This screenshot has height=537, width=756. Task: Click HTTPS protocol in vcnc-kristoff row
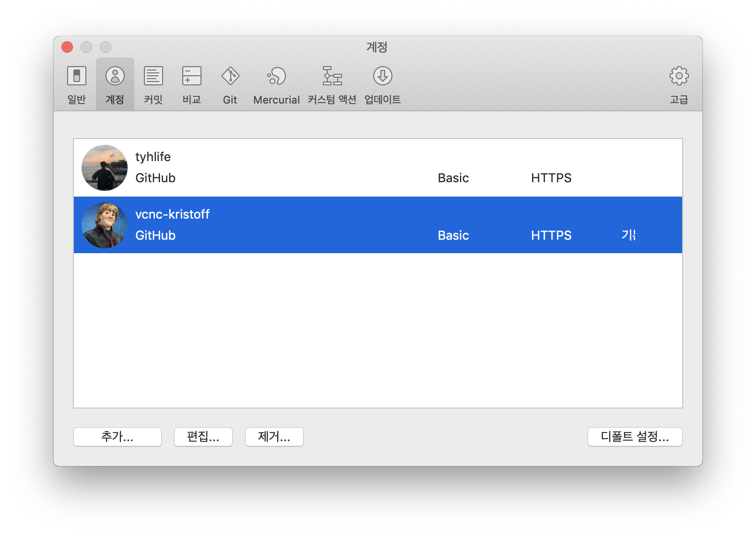(x=551, y=235)
